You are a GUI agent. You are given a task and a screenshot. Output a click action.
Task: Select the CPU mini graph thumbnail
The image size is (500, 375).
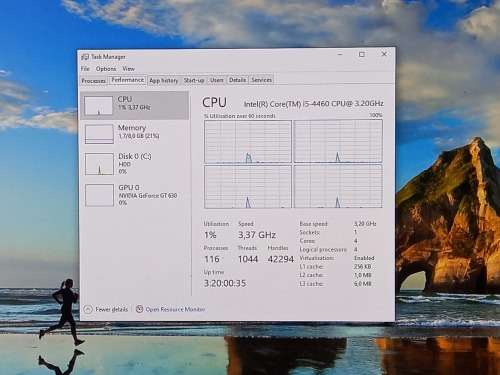(98, 106)
